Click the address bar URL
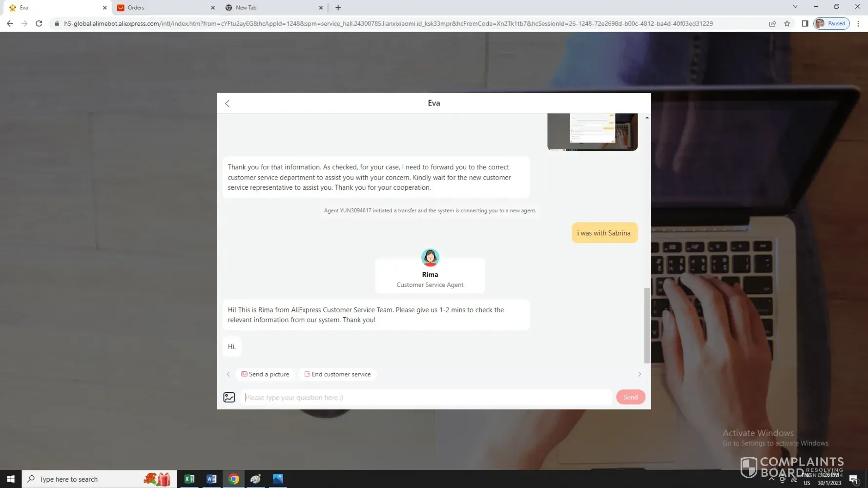This screenshot has height=488, width=868. [x=388, y=23]
